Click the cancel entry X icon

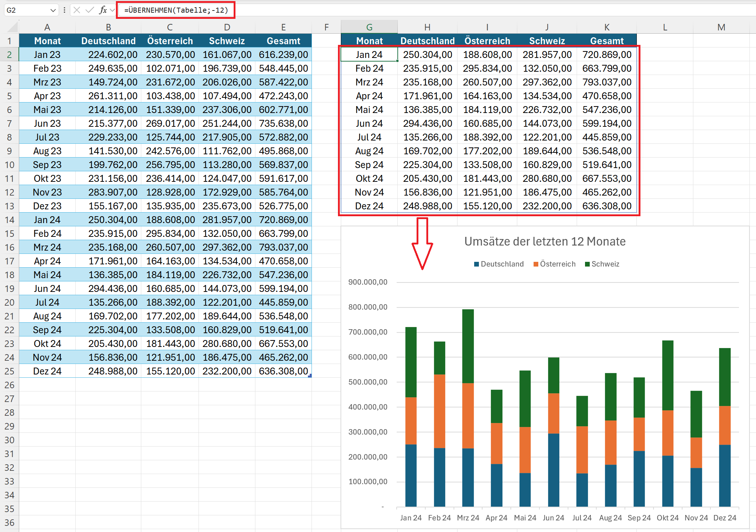pyautogui.click(x=77, y=10)
